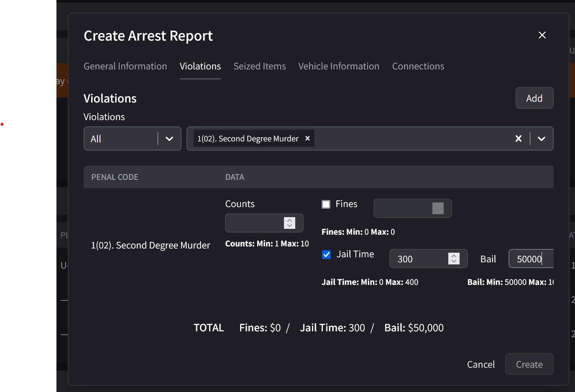Remove the Second Degree Murder violation tag
This screenshot has height=392, width=575.
[307, 138]
